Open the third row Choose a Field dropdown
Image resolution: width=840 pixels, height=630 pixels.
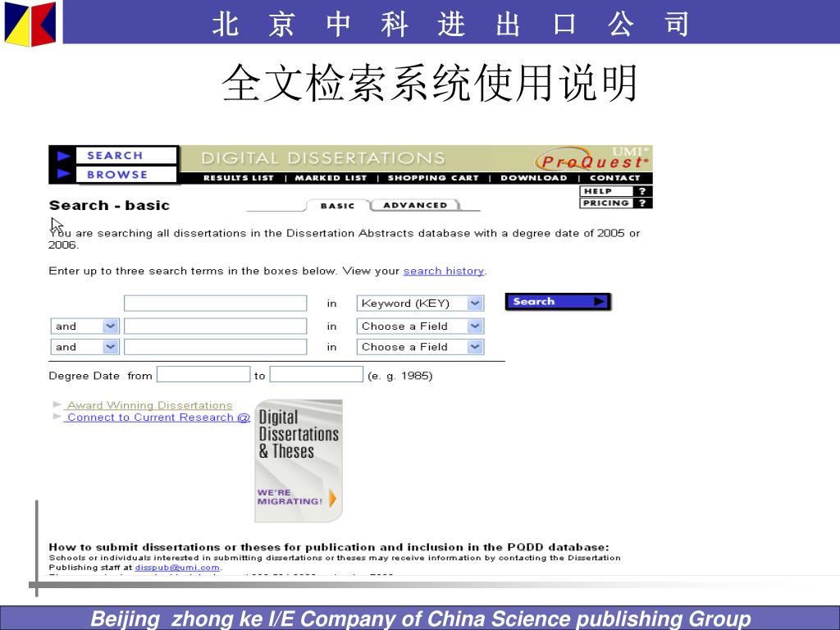coord(421,347)
